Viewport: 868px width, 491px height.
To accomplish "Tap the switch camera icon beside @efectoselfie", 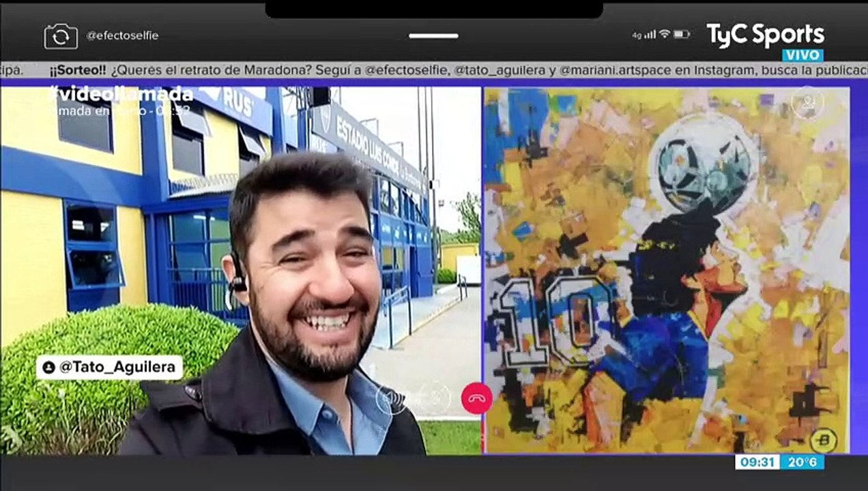I will 61,36.
